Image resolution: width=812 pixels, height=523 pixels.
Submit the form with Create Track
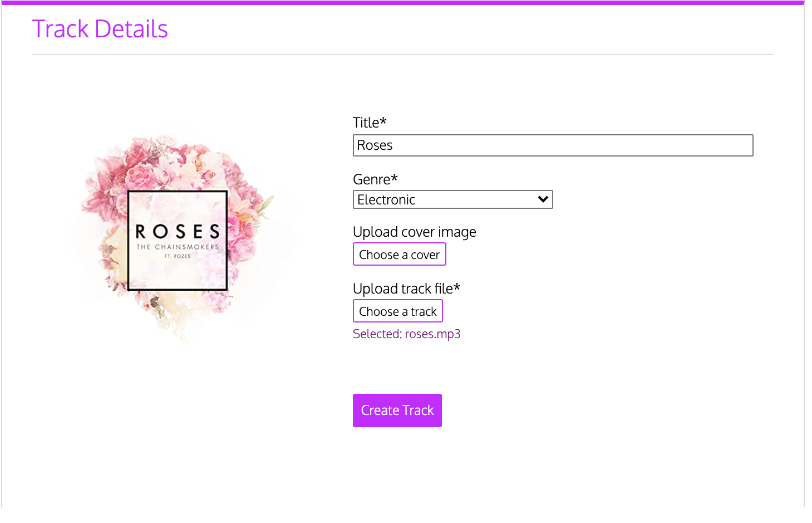click(397, 410)
